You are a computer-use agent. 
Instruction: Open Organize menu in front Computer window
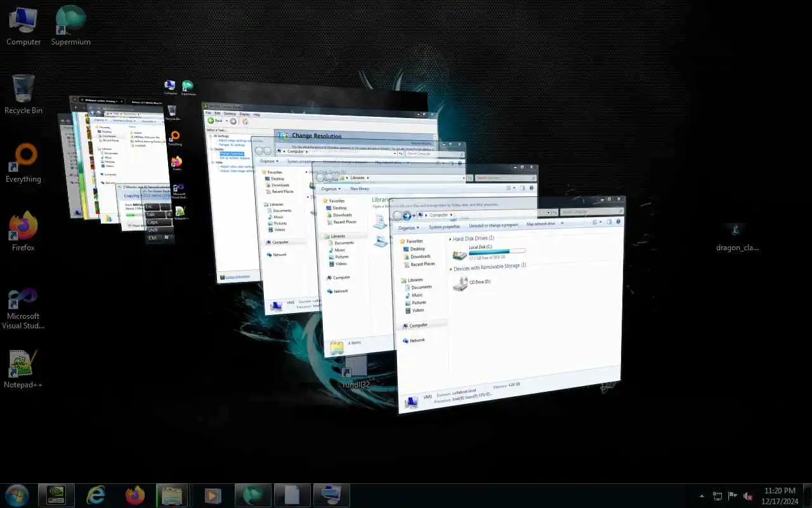click(x=408, y=227)
